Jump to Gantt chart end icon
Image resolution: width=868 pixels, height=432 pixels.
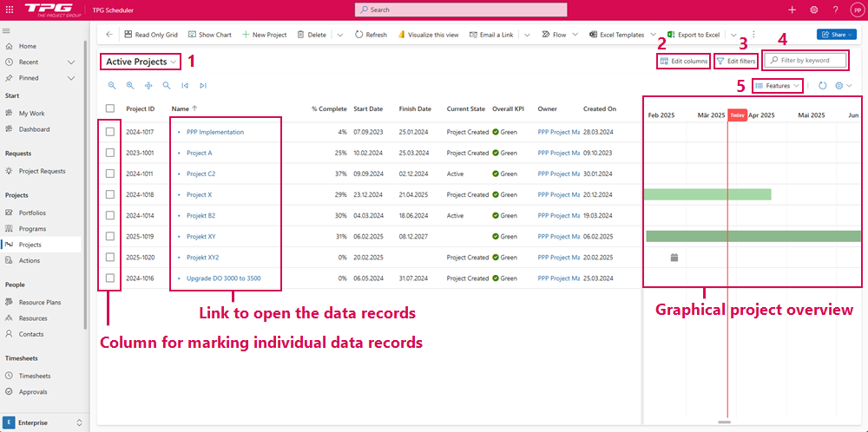tap(203, 86)
